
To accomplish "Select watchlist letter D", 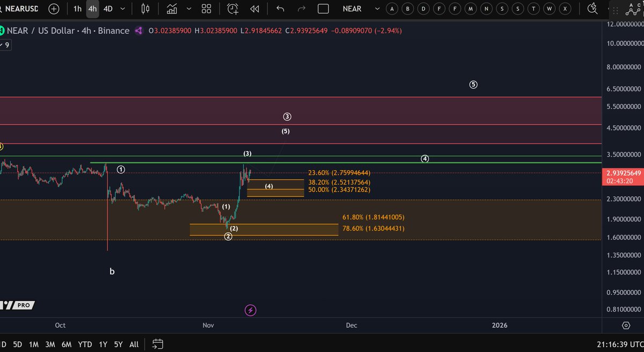I will point(424,9).
